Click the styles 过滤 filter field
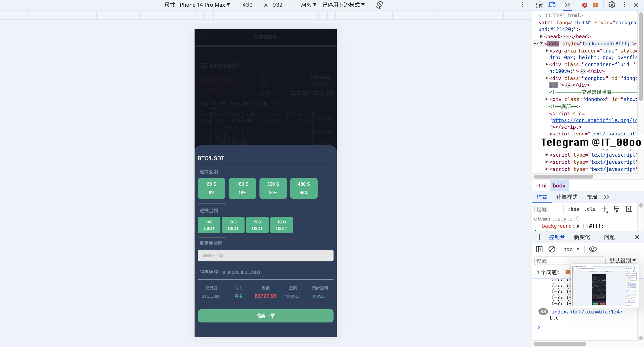The image size is (644, 347). tap(549, 209)
